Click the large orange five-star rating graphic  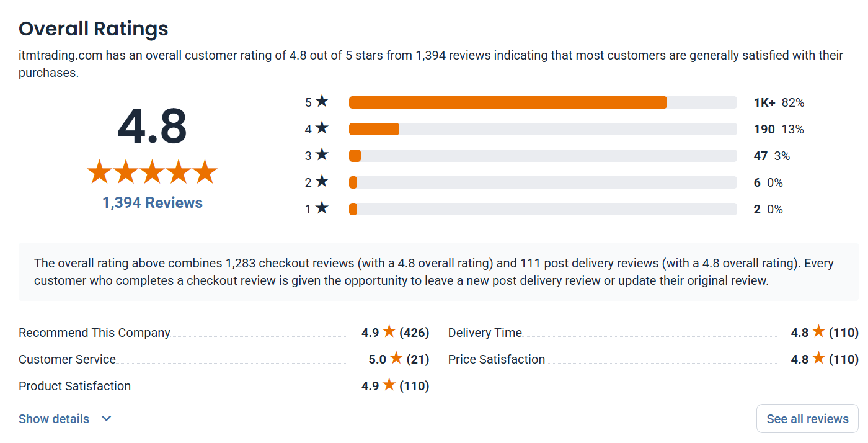[x=152, y=172]
